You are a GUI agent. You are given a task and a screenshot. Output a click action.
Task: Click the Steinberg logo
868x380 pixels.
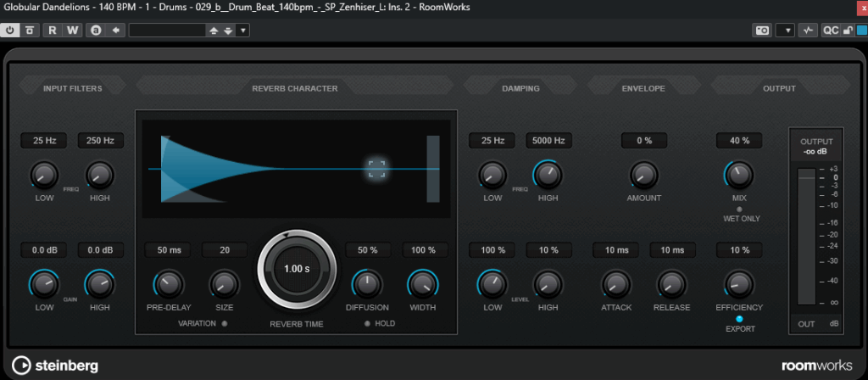click(56, 366)
